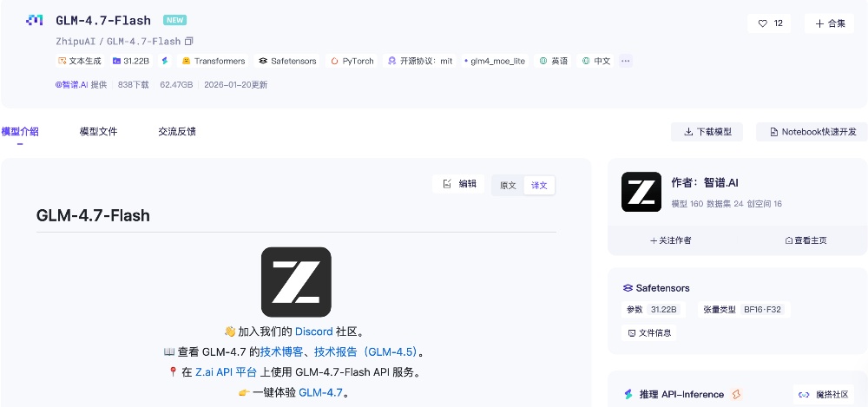Click the 2026-01-20更新 date text
This screenshot has width=868, height=407.
pos(236,85)
